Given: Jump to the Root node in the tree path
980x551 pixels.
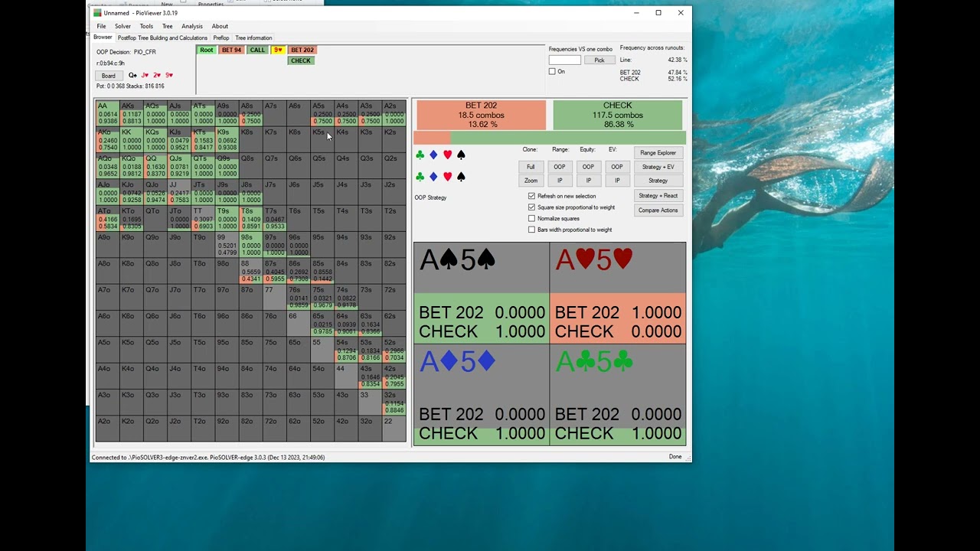Looking at the screenshot, I should [207, 50].
